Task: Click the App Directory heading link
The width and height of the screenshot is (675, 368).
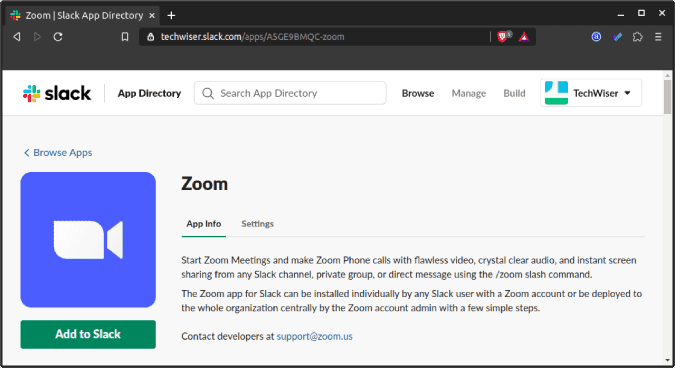Action: (x=149, y=93)
